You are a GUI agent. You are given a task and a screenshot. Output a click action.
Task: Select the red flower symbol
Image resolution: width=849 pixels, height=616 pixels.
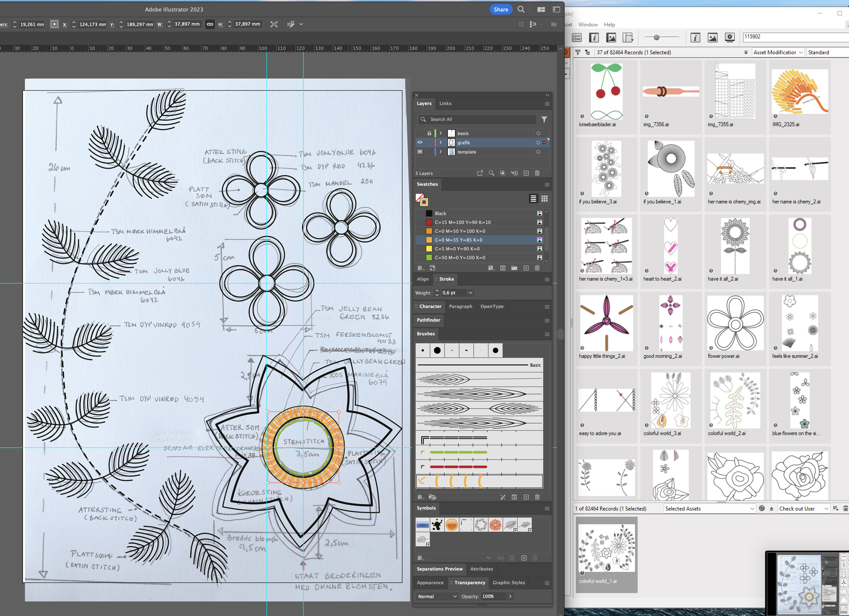click(495, 525)
